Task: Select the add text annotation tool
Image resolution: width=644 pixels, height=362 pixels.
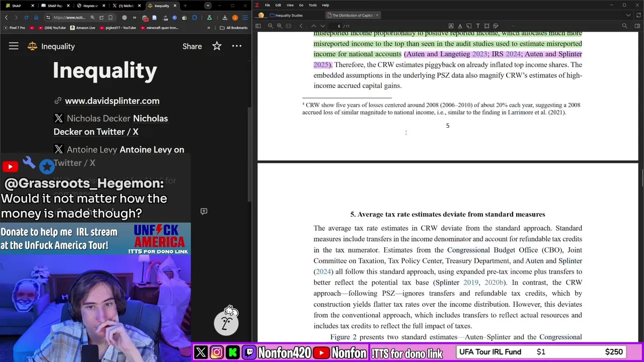Action: point(478,26)
